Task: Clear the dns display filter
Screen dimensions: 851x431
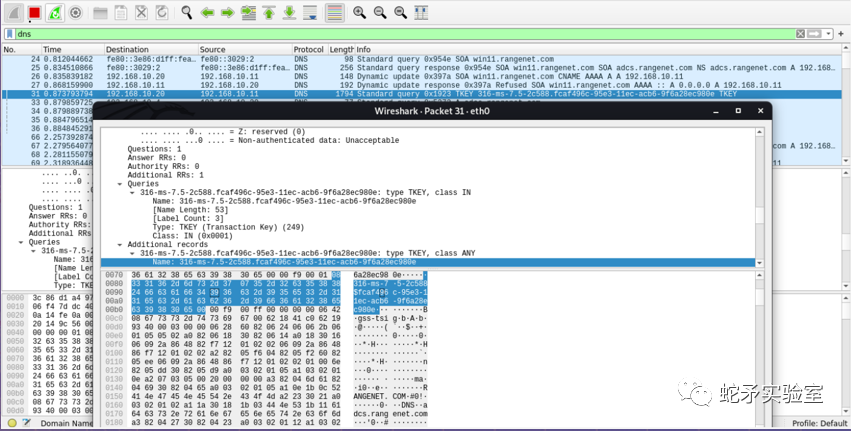Action: tap(800, 34)
